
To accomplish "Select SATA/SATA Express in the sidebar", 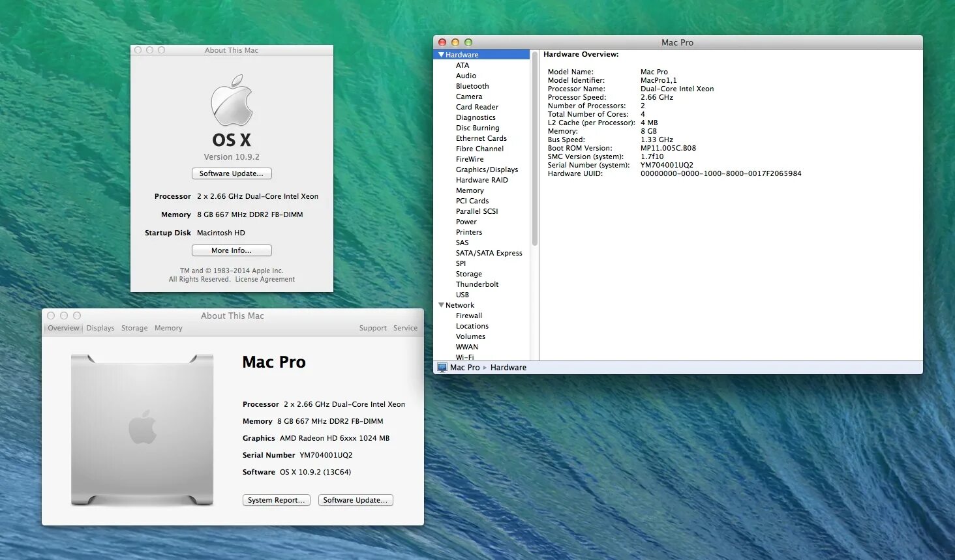I will pyautogui.click(x=489, y=253).
